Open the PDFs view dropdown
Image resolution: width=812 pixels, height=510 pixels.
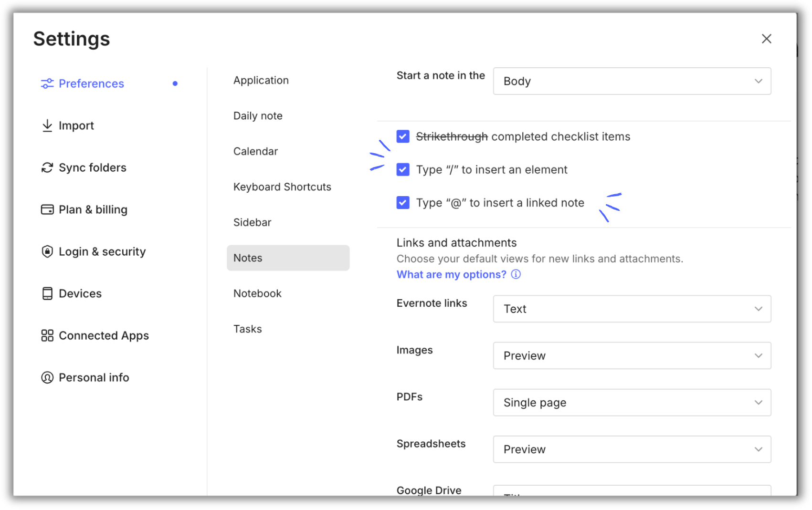tap(632, 403)
